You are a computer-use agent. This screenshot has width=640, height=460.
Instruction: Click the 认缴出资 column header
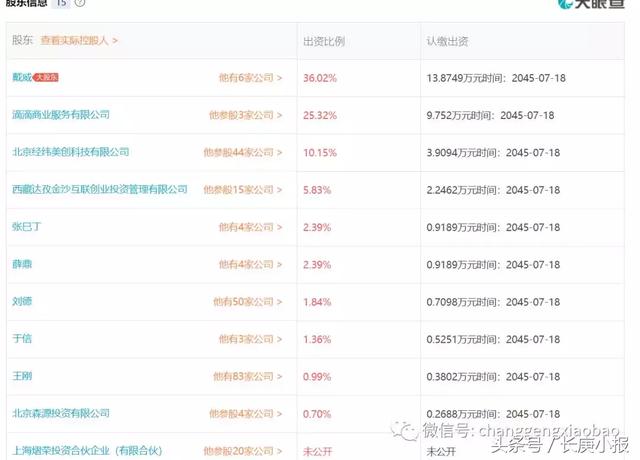point(447,41)
